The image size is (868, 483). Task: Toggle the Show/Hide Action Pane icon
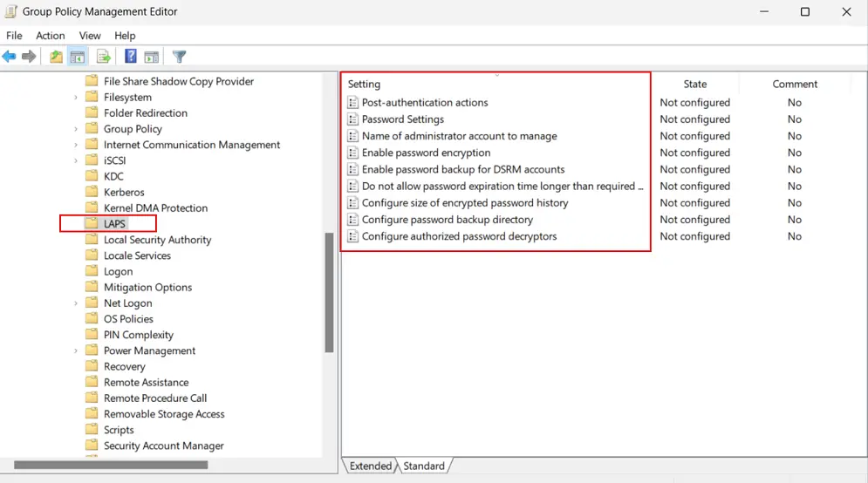(x=152, y=57)
